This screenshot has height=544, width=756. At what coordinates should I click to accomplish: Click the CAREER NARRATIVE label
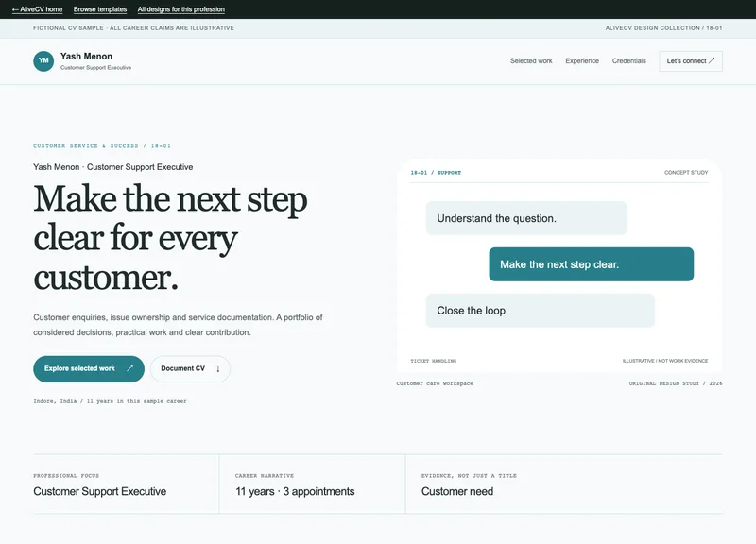(x=265, y=476)
